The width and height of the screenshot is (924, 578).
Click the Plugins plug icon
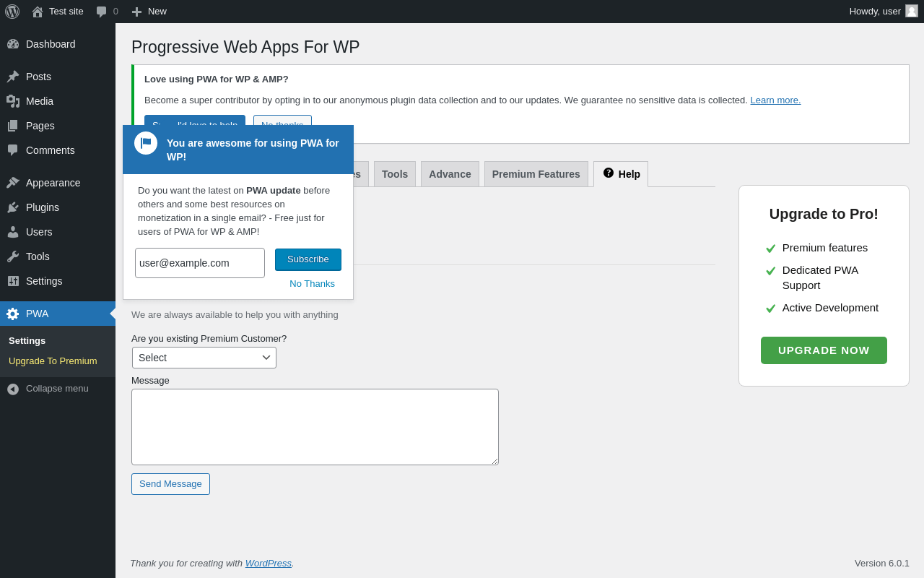pyautogui.click(x=13, y=207)
